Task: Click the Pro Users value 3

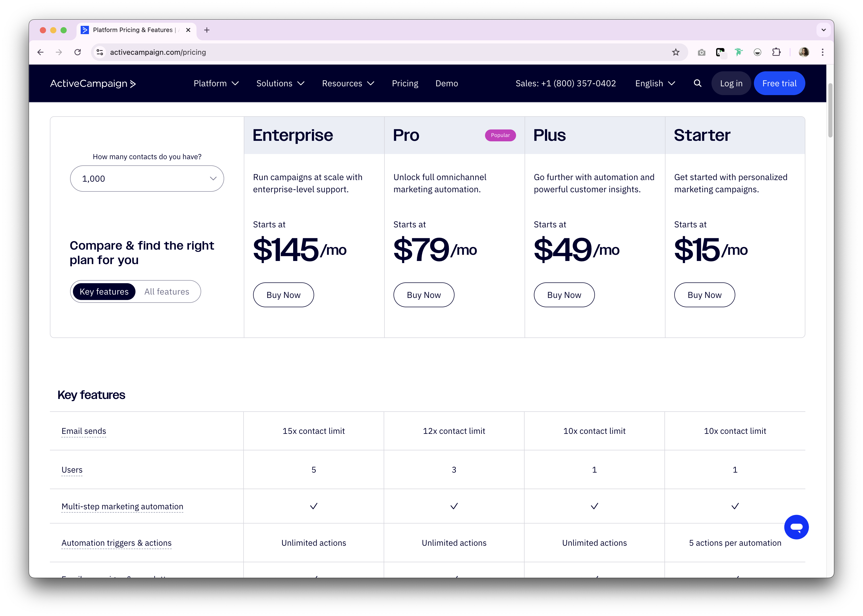Action: click(x=454, y=470)
